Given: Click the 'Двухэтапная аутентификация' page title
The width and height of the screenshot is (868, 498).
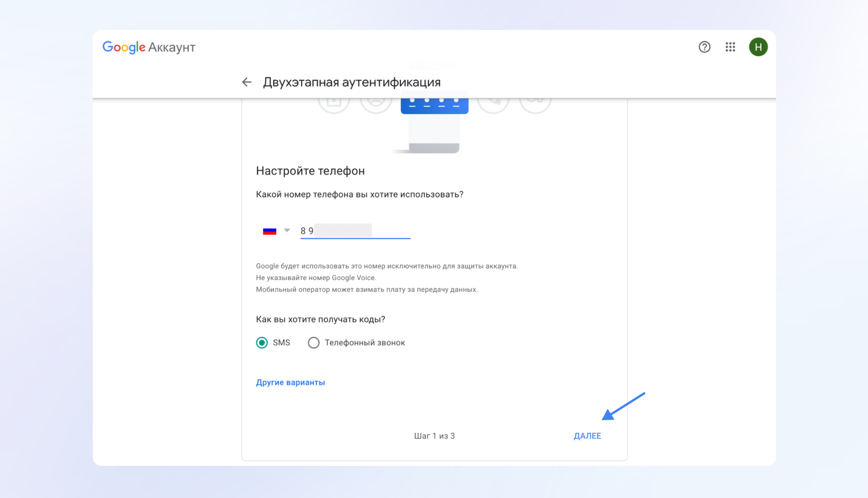Looking at the screenshot, I should tap(352, 82).
